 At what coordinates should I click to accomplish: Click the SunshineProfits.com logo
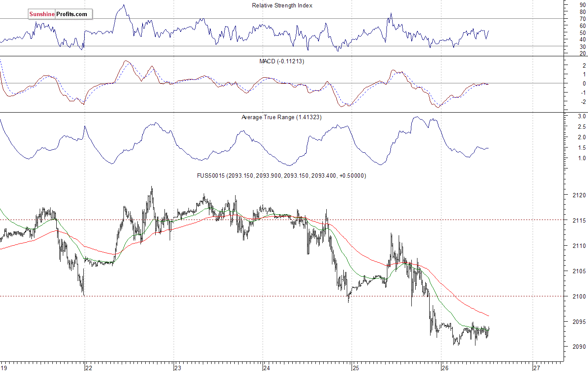[x=60, y=14]
